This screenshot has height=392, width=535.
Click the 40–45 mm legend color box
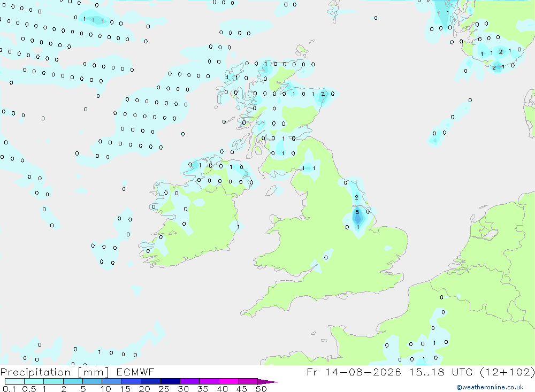point(228,381)
